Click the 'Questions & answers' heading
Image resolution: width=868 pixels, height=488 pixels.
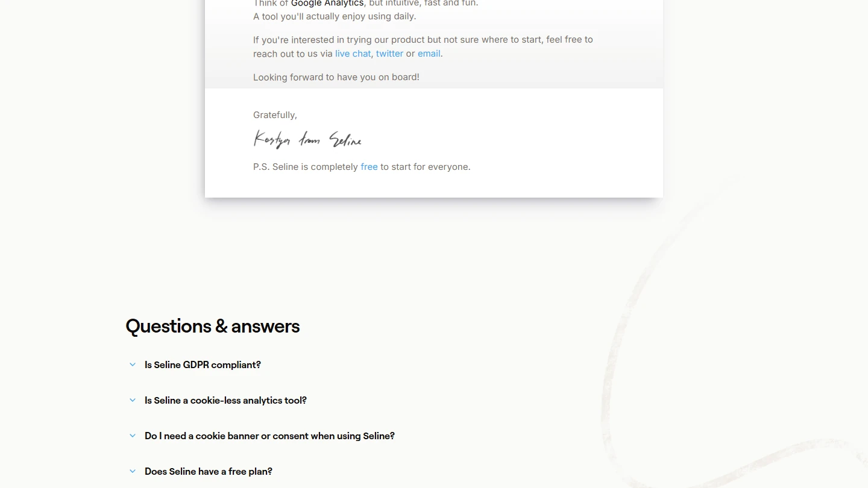click(212, 326)
